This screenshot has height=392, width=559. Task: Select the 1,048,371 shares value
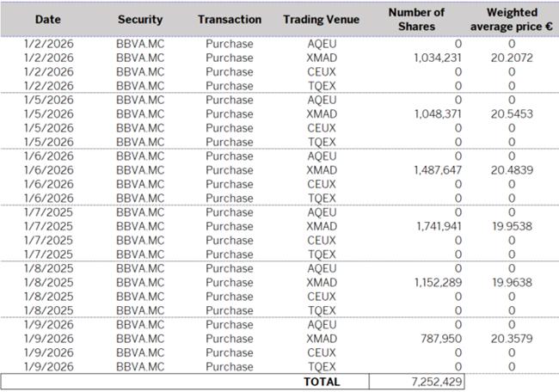[437, 113]
